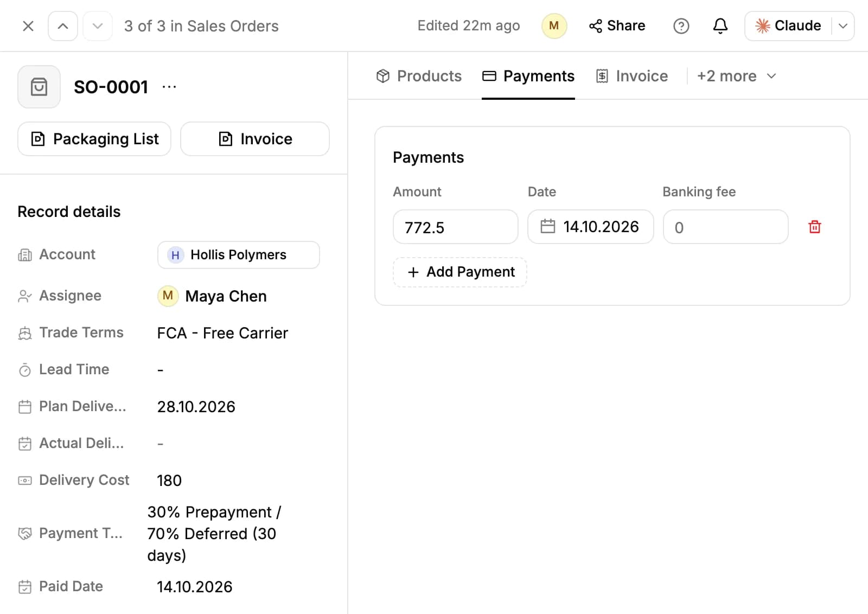Open the notifications bell
Viewport: 868px width, 614px height.
pos(720,25)
